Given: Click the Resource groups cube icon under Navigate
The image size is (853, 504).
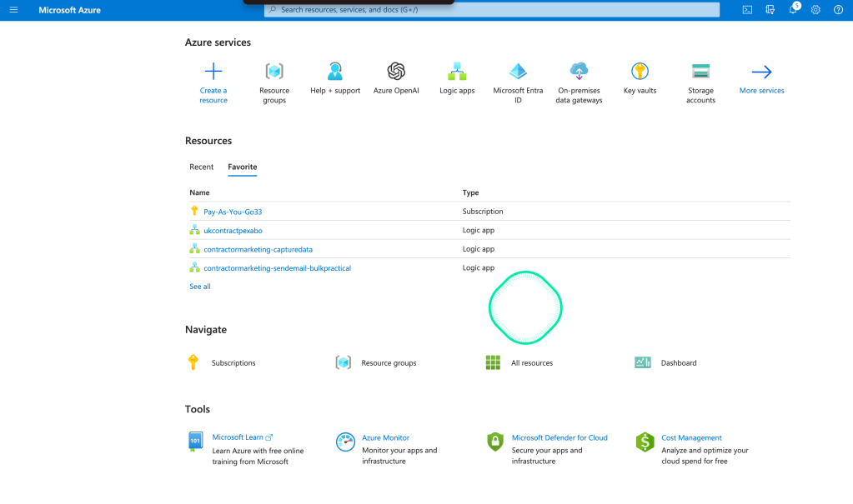Looking at the screenshot, I should [x=344, y=362].
